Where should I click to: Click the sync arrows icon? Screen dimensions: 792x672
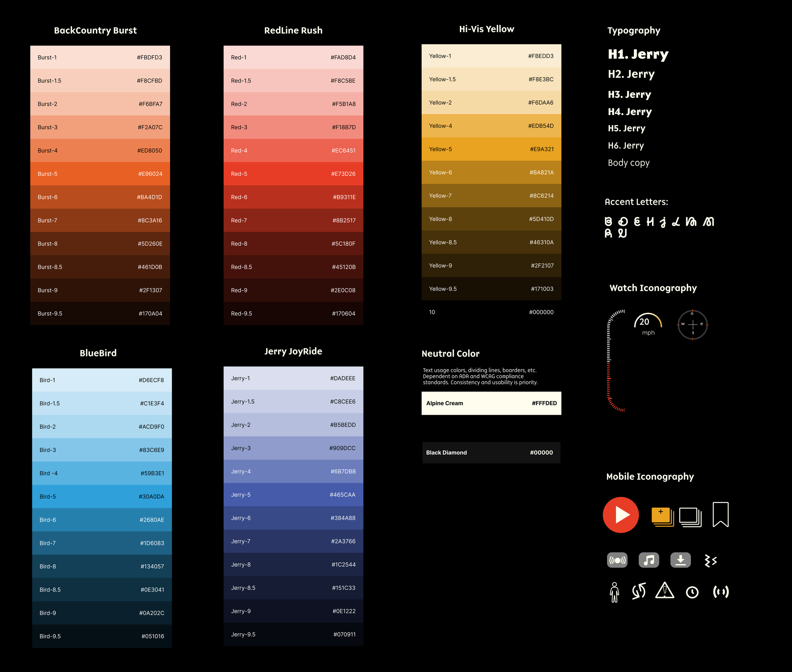[x=639, y=591]
